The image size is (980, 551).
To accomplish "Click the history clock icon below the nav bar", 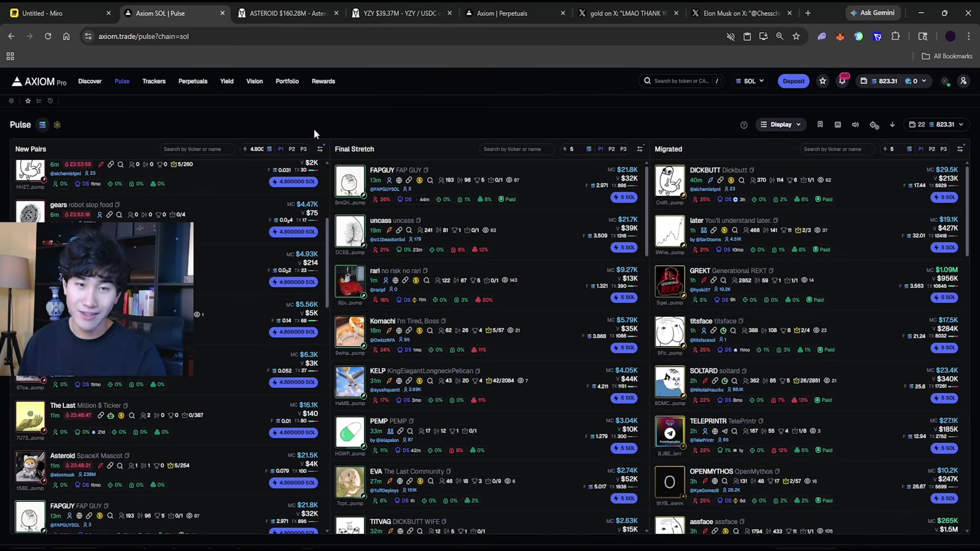I will click(x=50, y=101).
